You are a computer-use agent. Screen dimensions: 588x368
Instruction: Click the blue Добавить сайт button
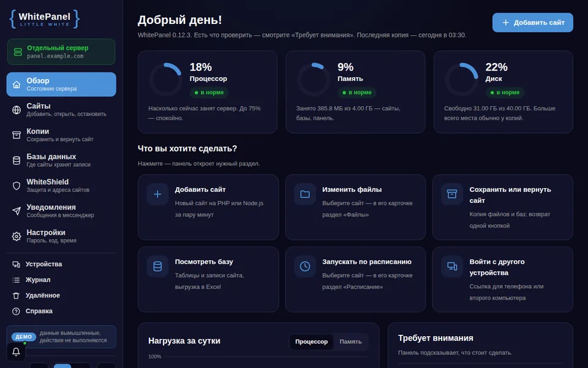click(532, 23)
